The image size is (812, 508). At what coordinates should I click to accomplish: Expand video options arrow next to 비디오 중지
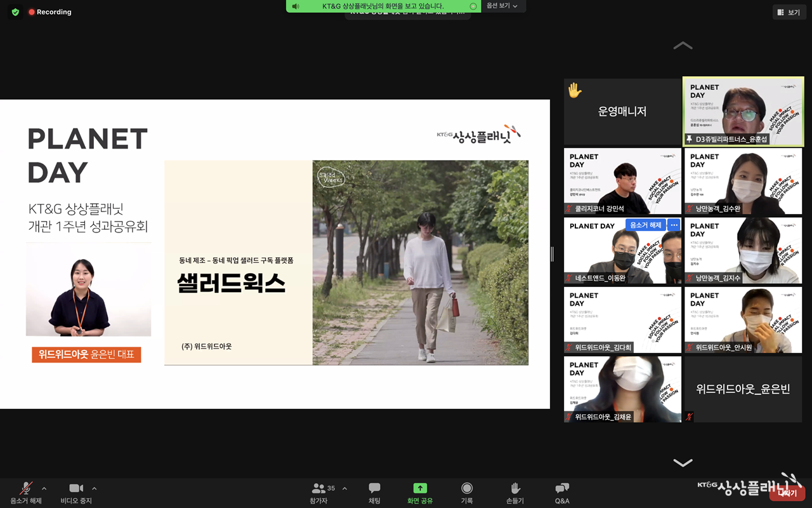click(94, 488)
